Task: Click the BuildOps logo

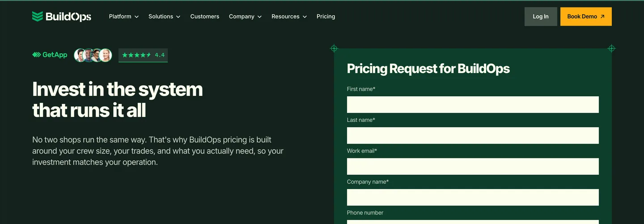Action: 62,17
